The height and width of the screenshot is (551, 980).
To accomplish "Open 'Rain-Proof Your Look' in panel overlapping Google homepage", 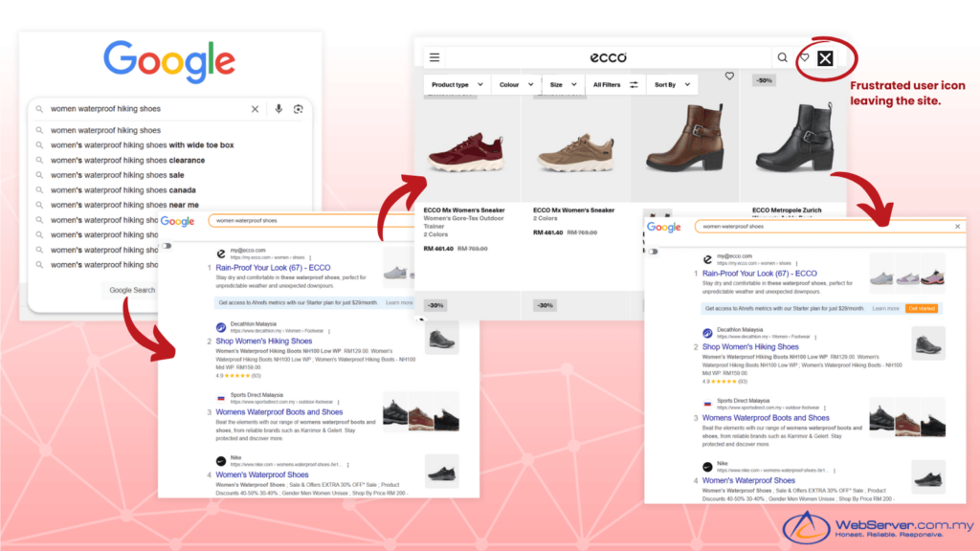I will click(x=273, y=268).
